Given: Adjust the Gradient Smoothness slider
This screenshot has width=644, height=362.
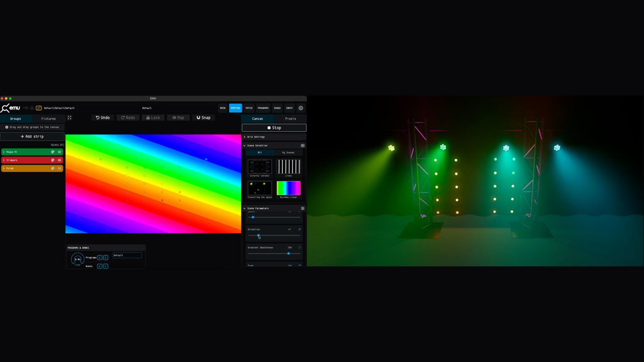Looking at the screenshot, I should 288,253.
